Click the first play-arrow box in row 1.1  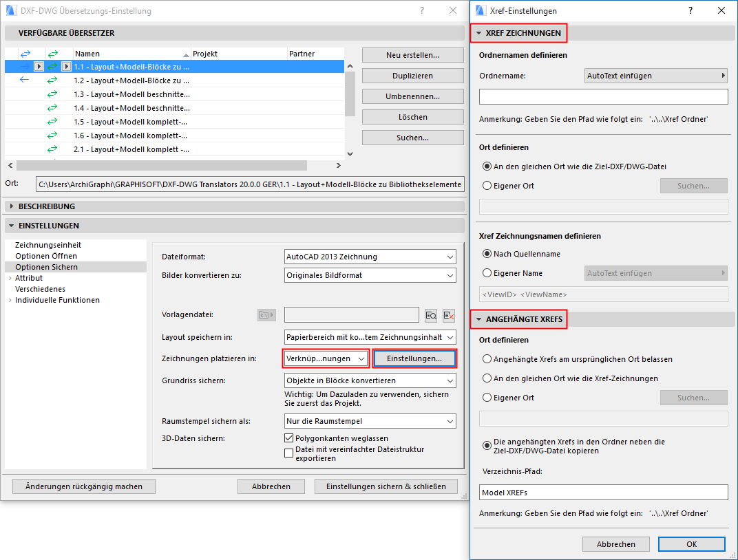[39, 67]
